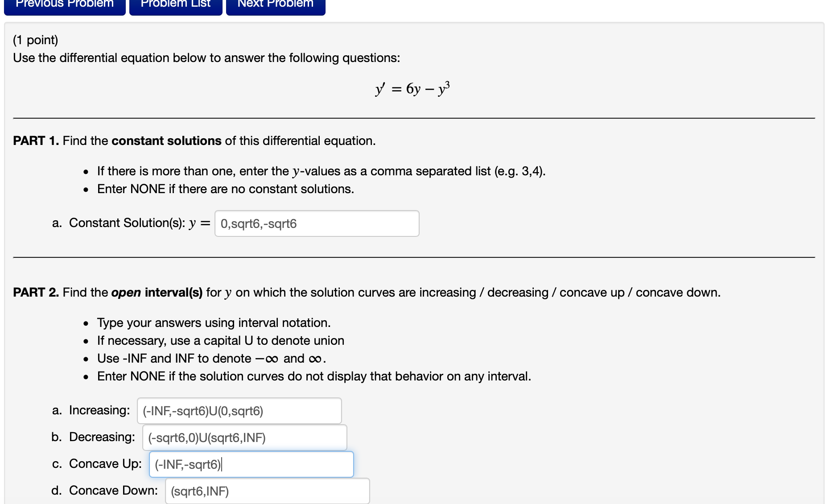Edit the Concave Down interval entry
The width and height of the screenshot is (825, 504).
pos(267,491)
